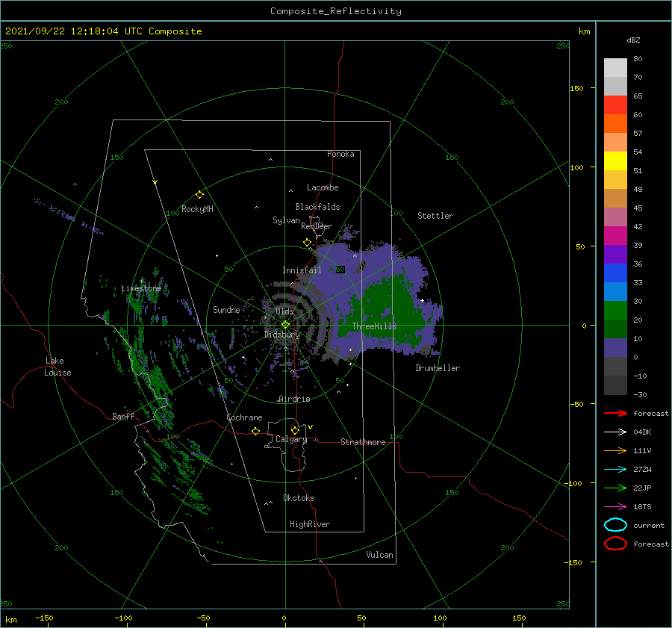The width and height of the screenshot is (672, 628).
Task: Click the Stettler city label
Action: pyautogui.click(x=435, y=216)
